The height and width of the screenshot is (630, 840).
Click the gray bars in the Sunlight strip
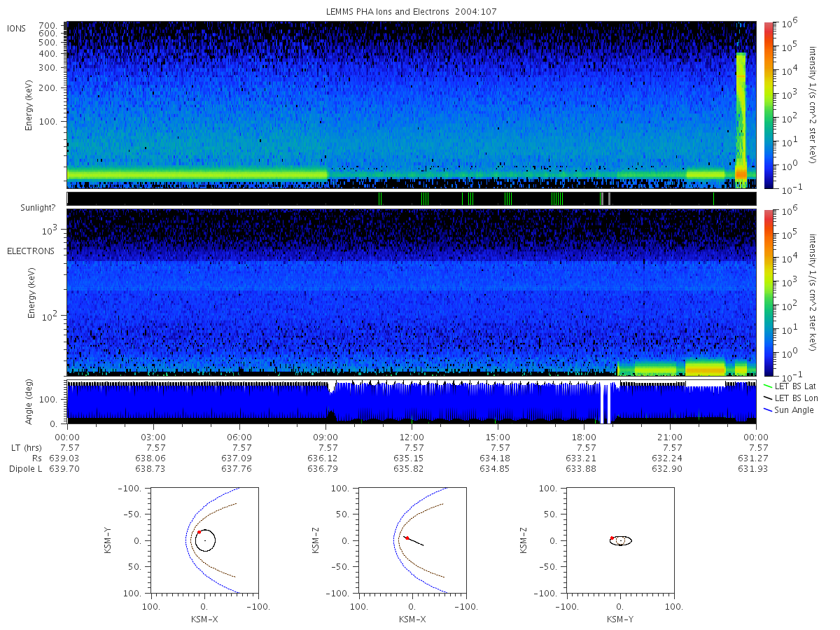pyautogui.click(x=605, y=199)
